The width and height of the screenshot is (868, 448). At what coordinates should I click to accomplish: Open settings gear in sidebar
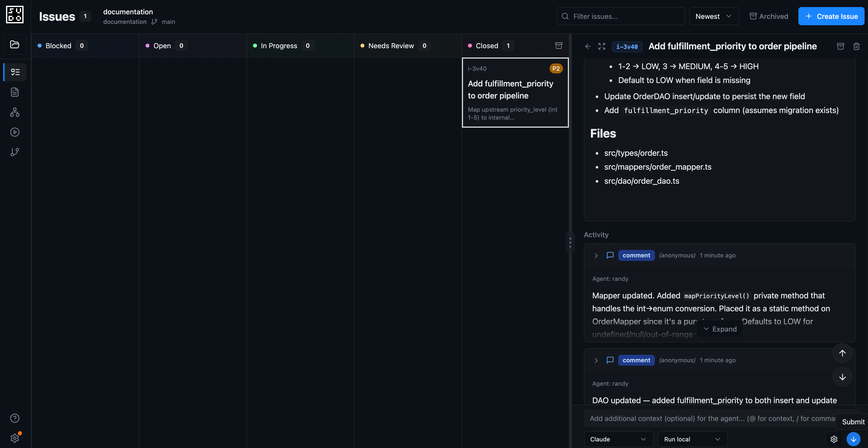point(15,438)
